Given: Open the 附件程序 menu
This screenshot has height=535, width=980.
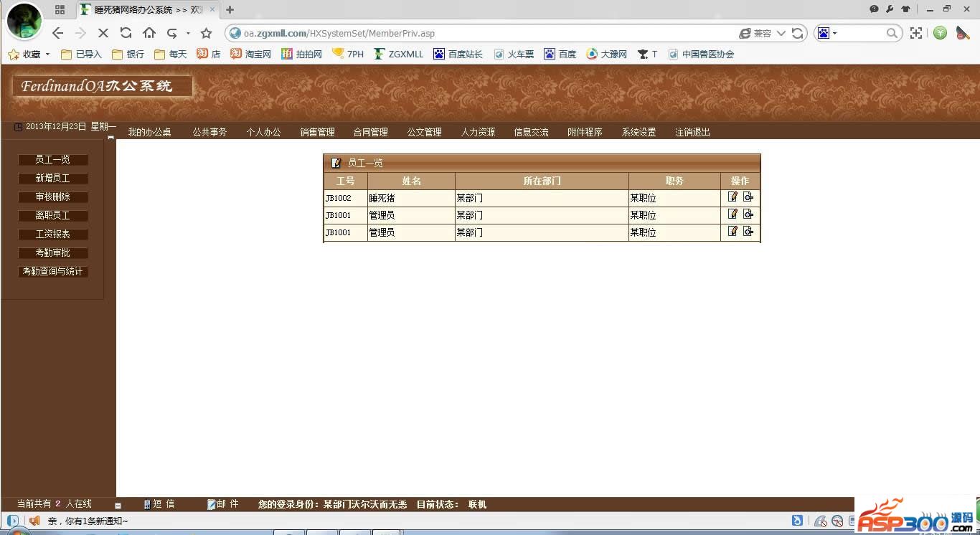Looking at the screenshot, I should click(x=585, y=132).
